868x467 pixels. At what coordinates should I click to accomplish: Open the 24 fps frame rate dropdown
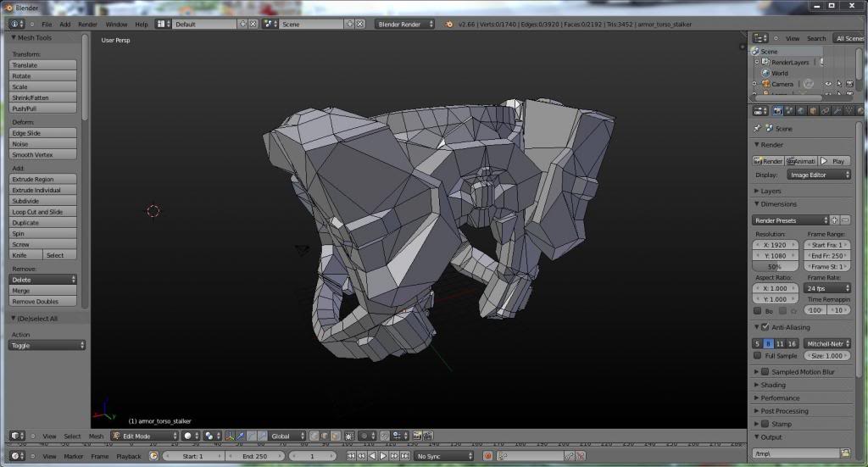click(827, 288)
